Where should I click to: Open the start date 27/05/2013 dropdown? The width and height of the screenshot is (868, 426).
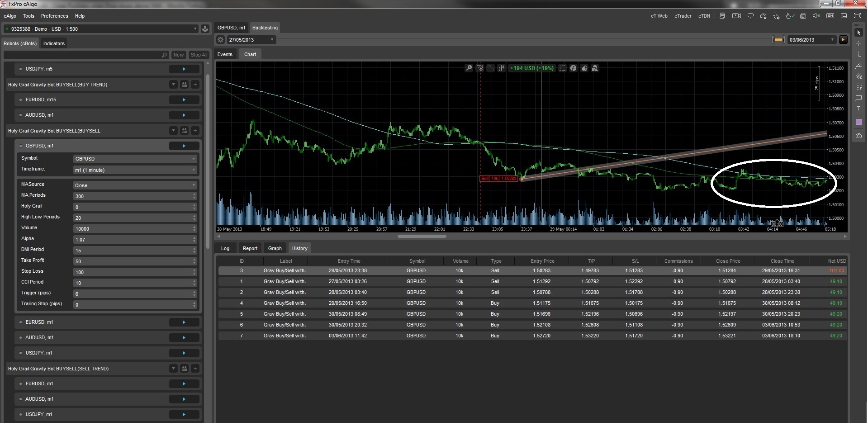pyautogui.click(x=251, y=40)
